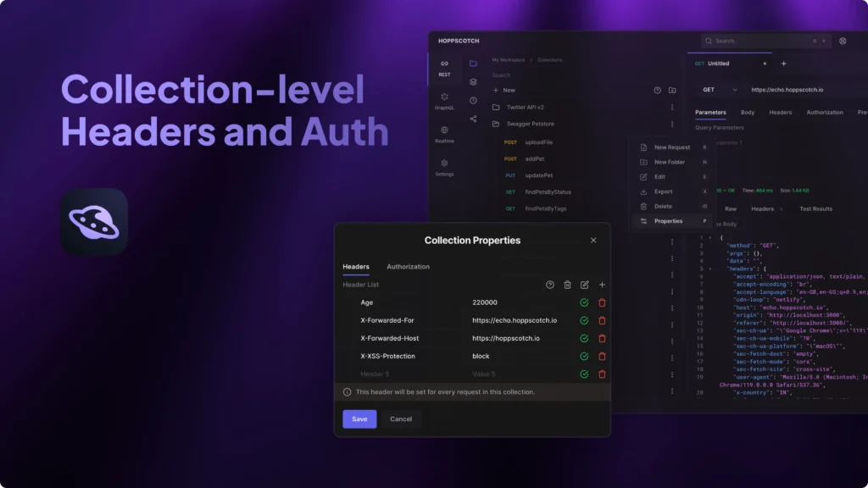Open the new tab plus icon

point(784,64)
